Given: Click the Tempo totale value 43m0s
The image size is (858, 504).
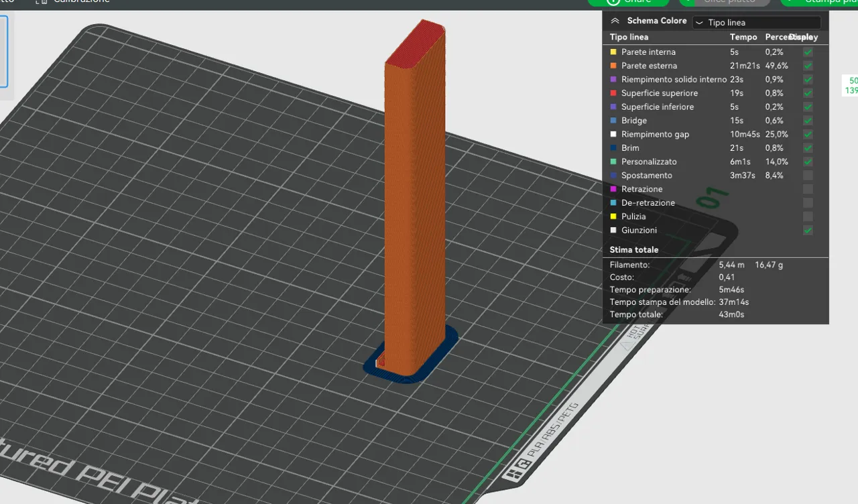Looking at the screenshot, I should [x=731, y=315].
